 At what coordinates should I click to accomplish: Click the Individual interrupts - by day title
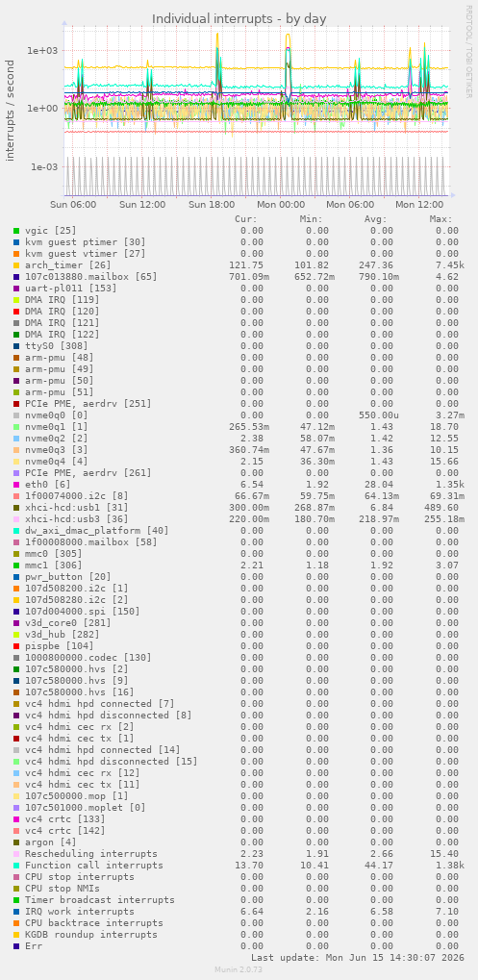click(x=239, y=18)
